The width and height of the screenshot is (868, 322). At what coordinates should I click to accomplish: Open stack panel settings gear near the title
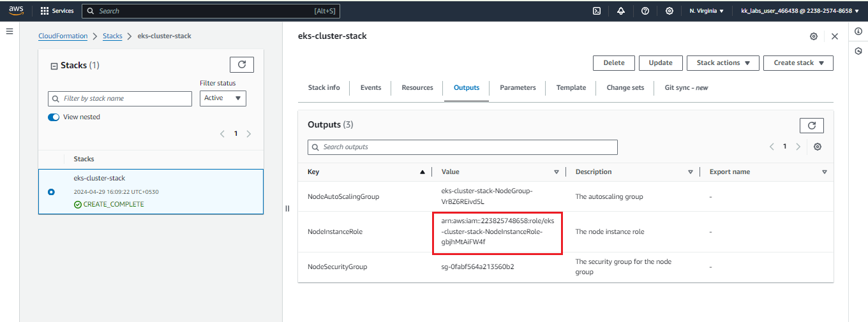click(814, 36)
